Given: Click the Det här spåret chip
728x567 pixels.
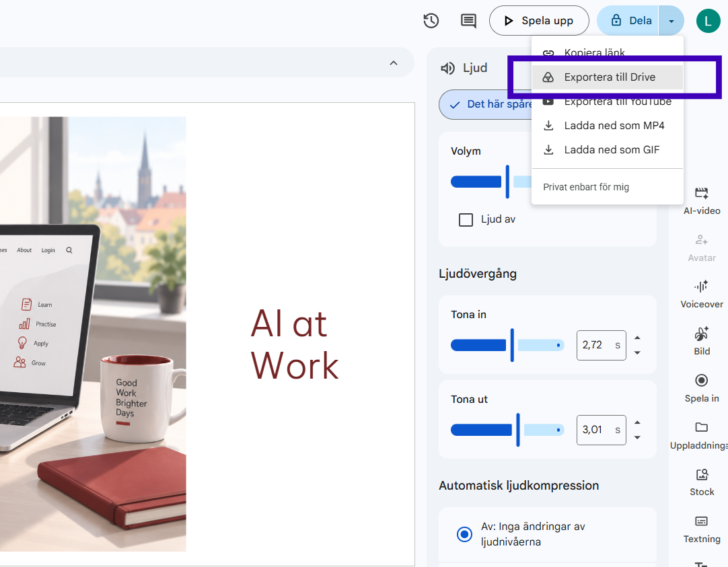Looking at the screenshot, I should [x=486, y=104].
